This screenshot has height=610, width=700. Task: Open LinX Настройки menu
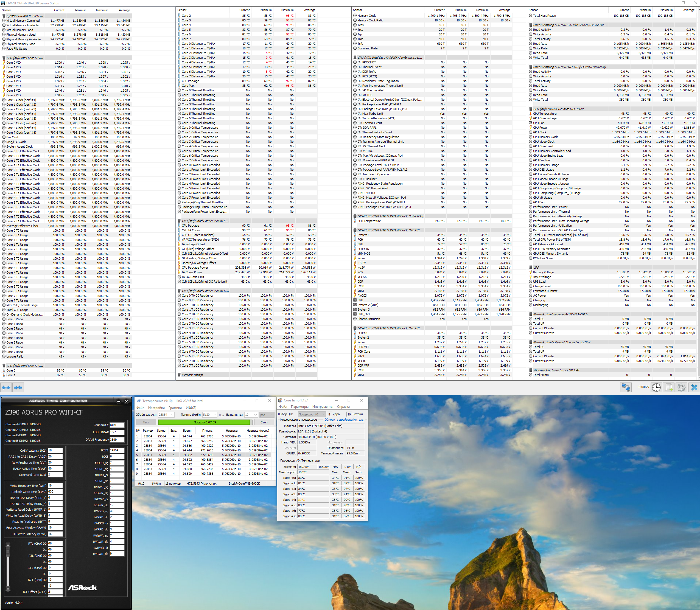click(156, 407)
